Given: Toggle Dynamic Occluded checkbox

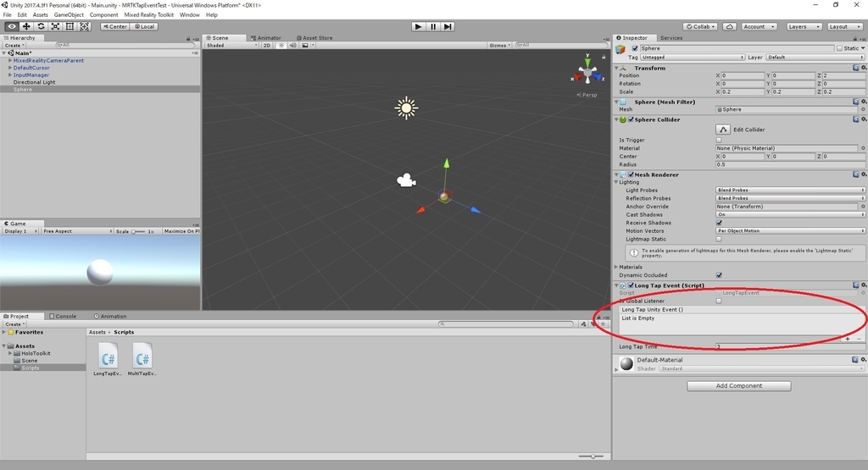Looking at the screenshot, I should point(719,275).
